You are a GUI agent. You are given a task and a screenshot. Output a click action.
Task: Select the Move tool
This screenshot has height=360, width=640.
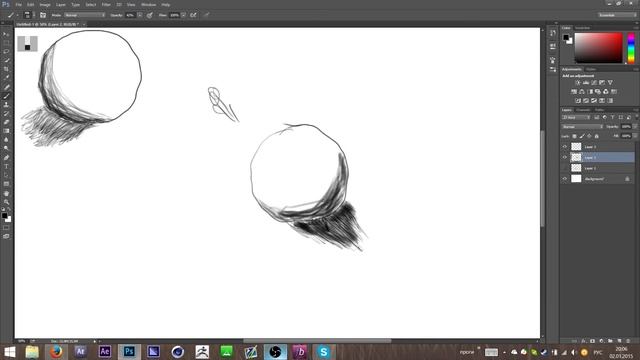[x=6, y=34]
